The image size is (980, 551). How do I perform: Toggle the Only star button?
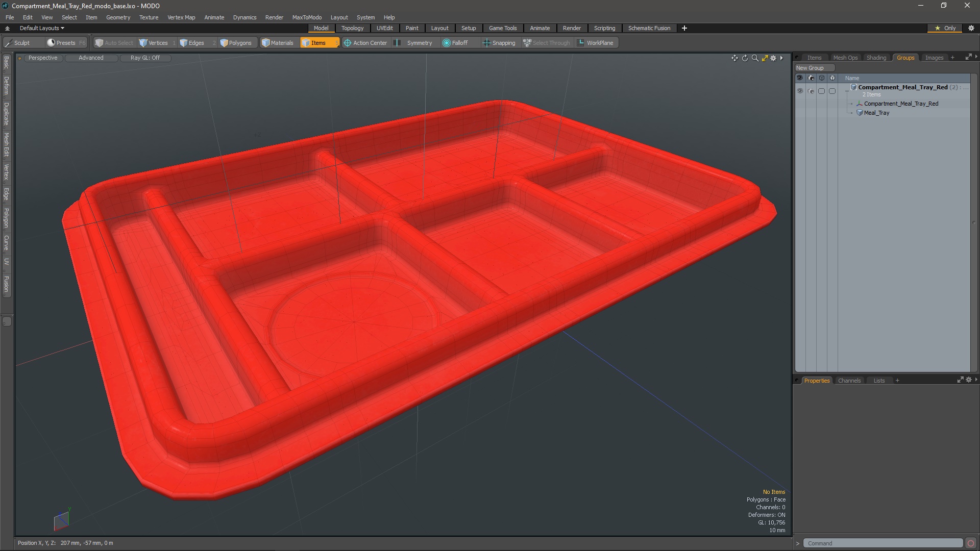point(945,28)
